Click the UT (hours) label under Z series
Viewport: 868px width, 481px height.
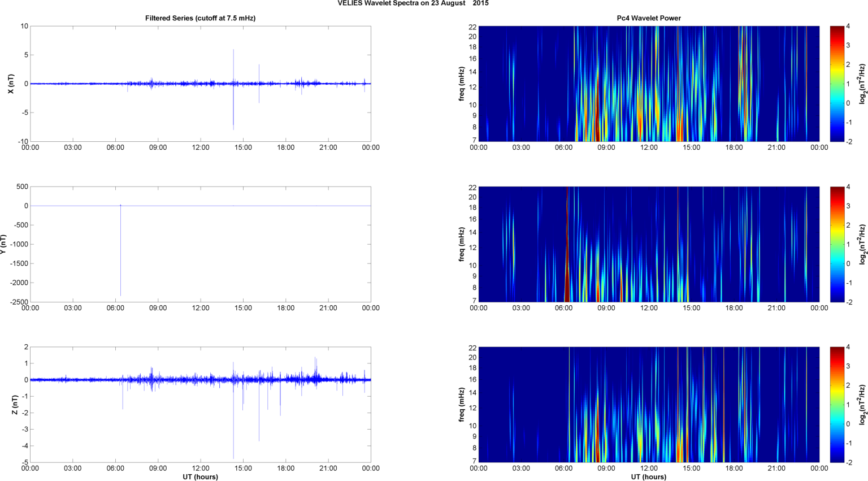[200, 477]
